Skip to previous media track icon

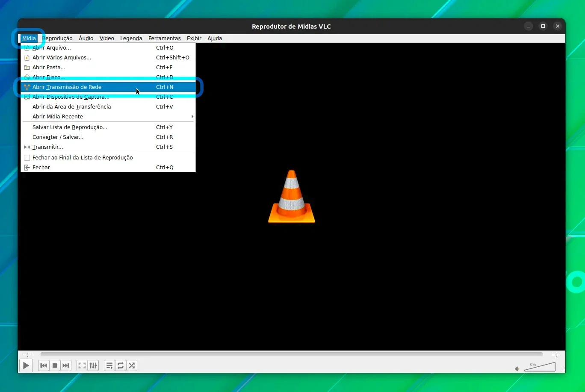[x=44, y=365]
